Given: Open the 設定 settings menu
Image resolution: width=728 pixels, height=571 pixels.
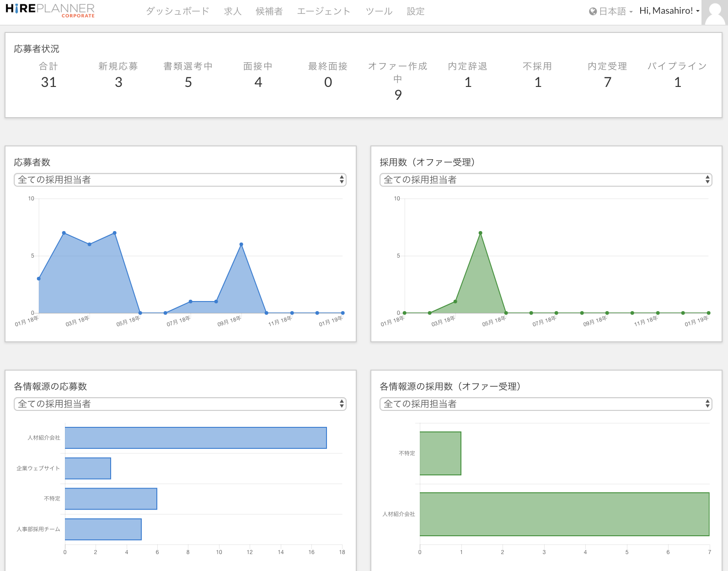Looking at the screenshot, I should tap(415, 11).
